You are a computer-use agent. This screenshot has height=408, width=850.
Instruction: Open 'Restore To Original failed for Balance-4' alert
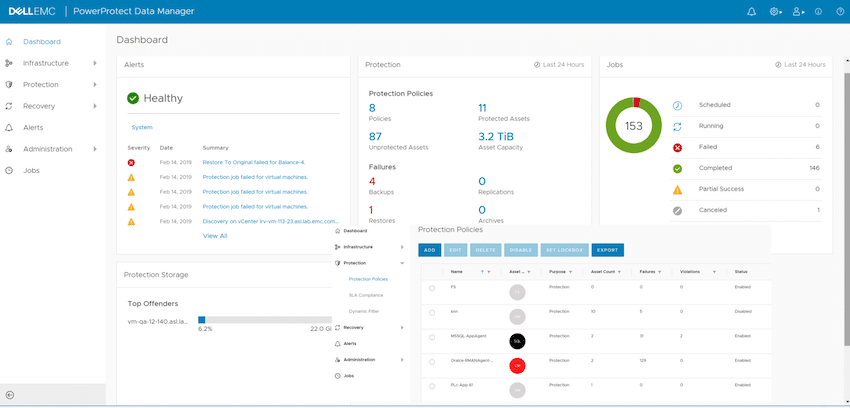point(254,162)
